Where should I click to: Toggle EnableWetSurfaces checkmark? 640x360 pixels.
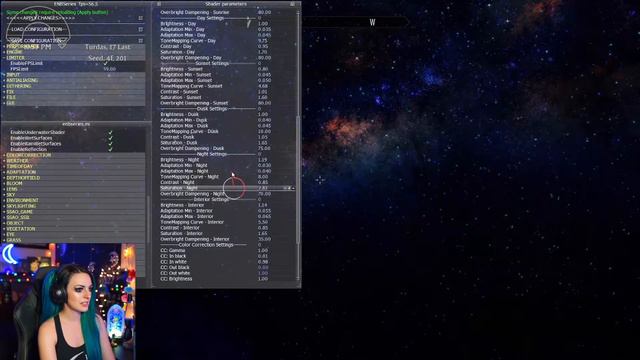point(110,138)
